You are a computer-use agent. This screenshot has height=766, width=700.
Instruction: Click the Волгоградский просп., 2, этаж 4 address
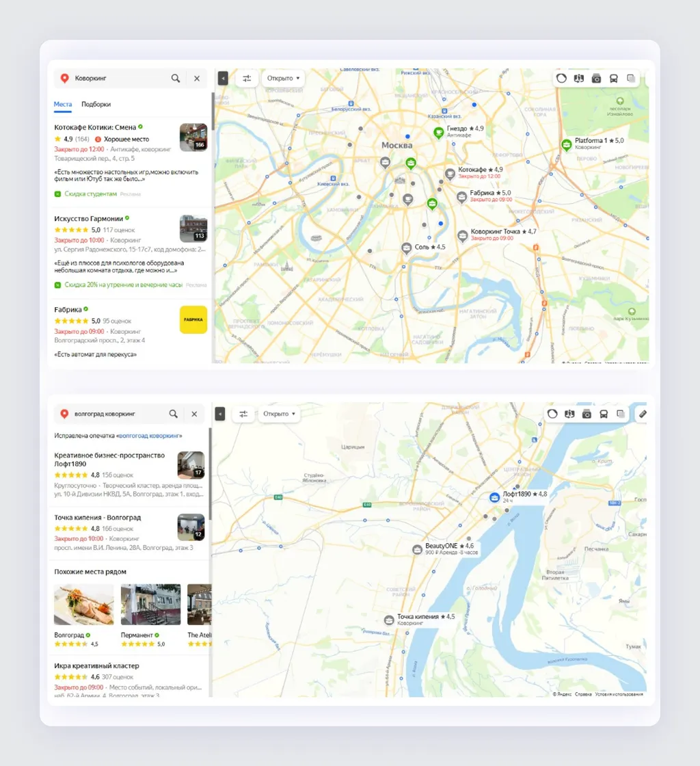100,340
